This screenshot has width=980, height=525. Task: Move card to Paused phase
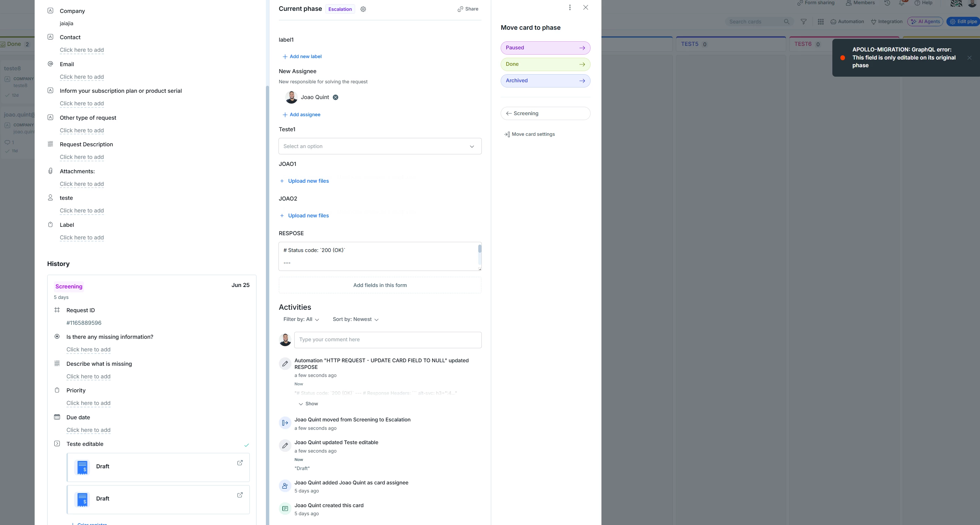pos(545,48)
